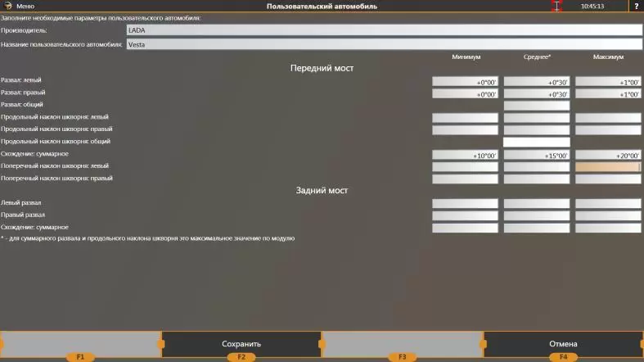Click the clock showing 10:45:13

(592, 7)
